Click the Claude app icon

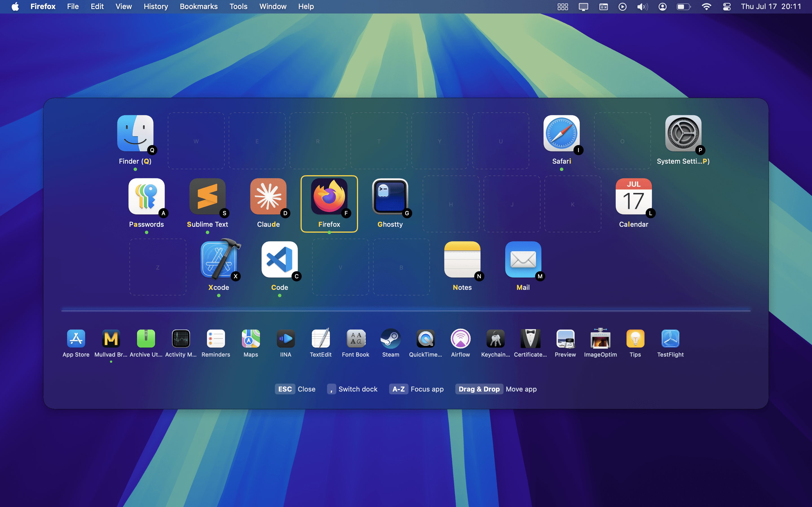268,197
